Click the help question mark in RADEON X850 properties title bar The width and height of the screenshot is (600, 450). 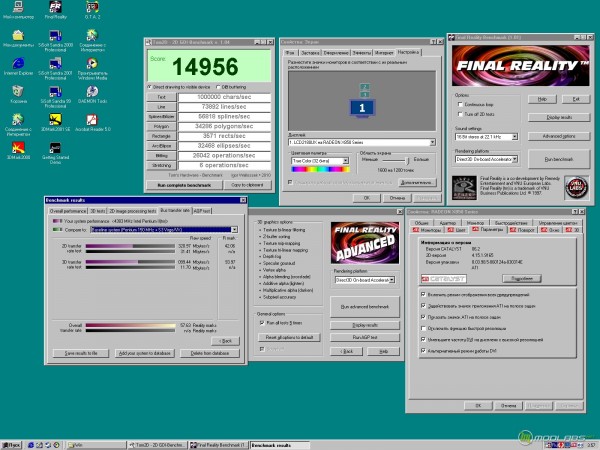575,211
